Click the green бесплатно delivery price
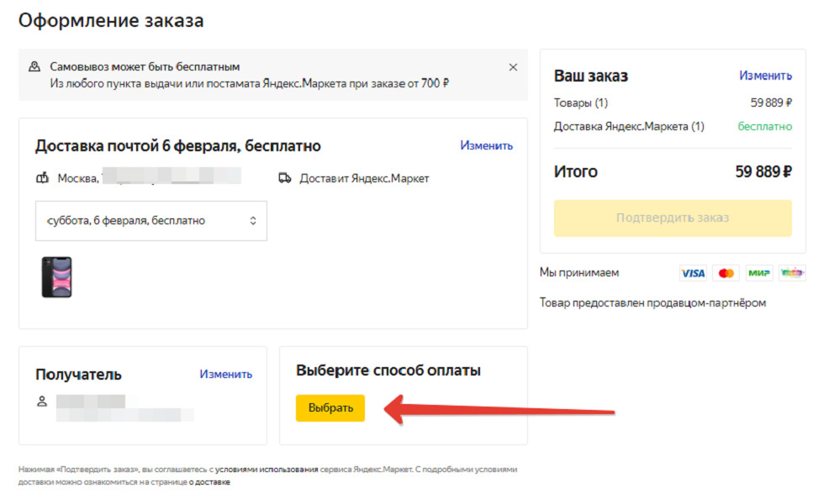 (765, 127)
